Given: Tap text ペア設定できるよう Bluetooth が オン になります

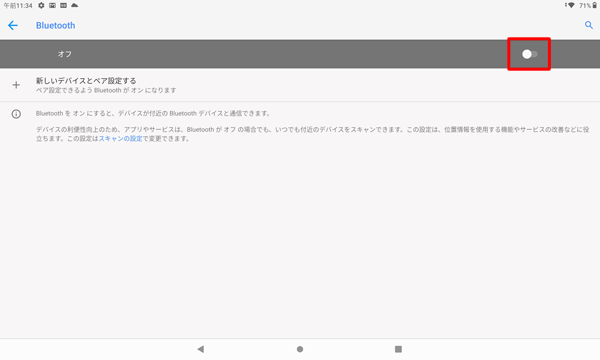Looking at the screenshot, I should (106, 90).
